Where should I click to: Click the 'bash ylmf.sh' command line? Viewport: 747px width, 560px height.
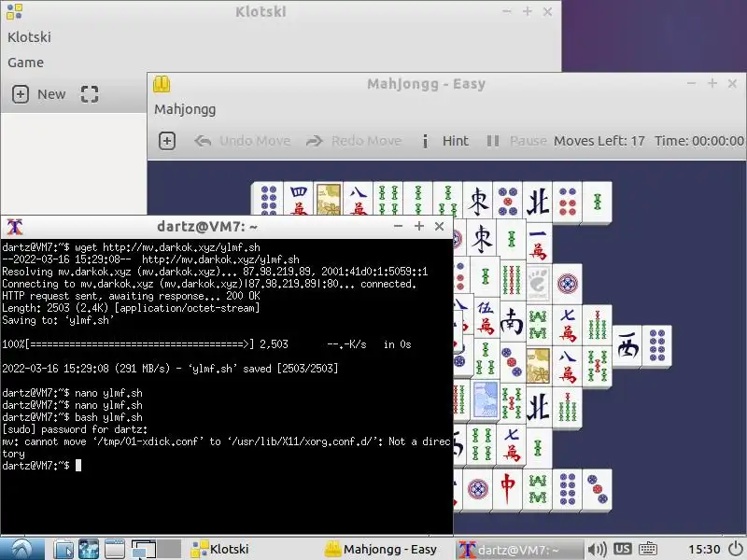(x=73, y=417)
